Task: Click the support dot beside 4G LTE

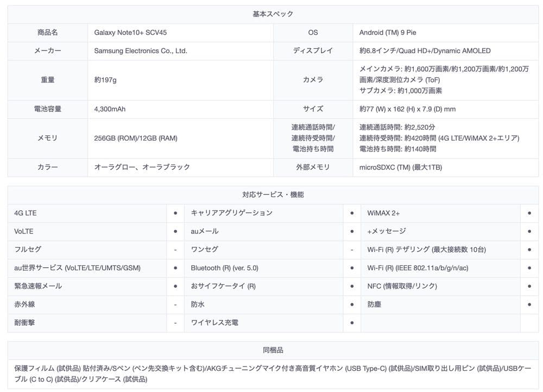Action: pyautogui.click(x=175, y=213)
